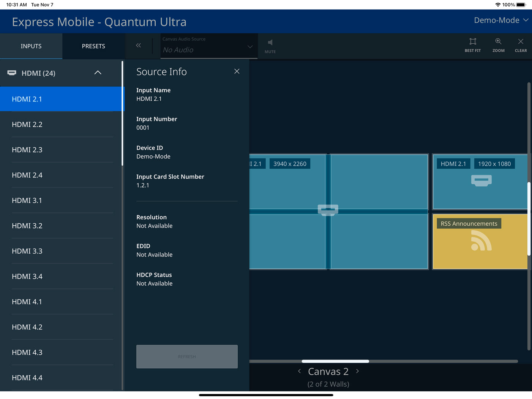Click the Input Number value 0001
532x399 pixels.
[143, 128]
